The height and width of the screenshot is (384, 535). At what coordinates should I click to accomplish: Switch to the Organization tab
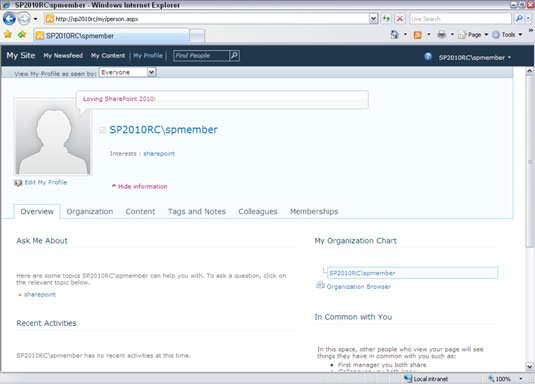[x=90, y=212]
